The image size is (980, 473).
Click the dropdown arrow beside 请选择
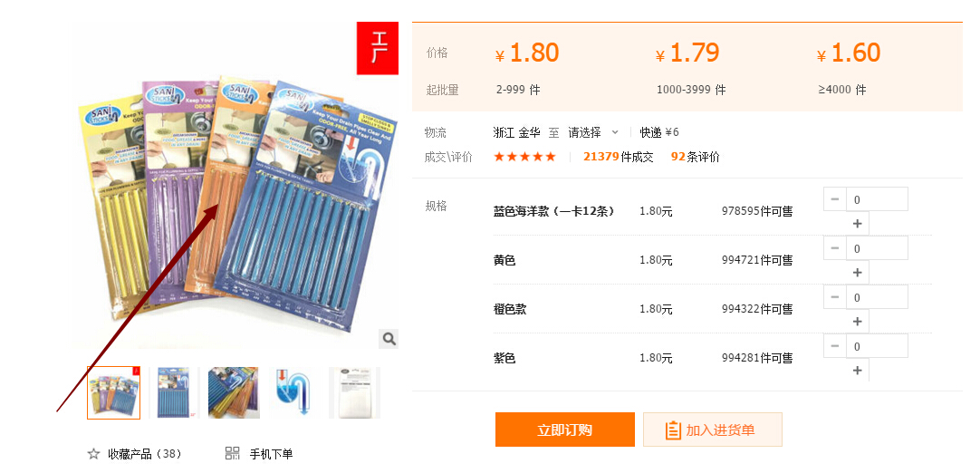tap(615, 132)
